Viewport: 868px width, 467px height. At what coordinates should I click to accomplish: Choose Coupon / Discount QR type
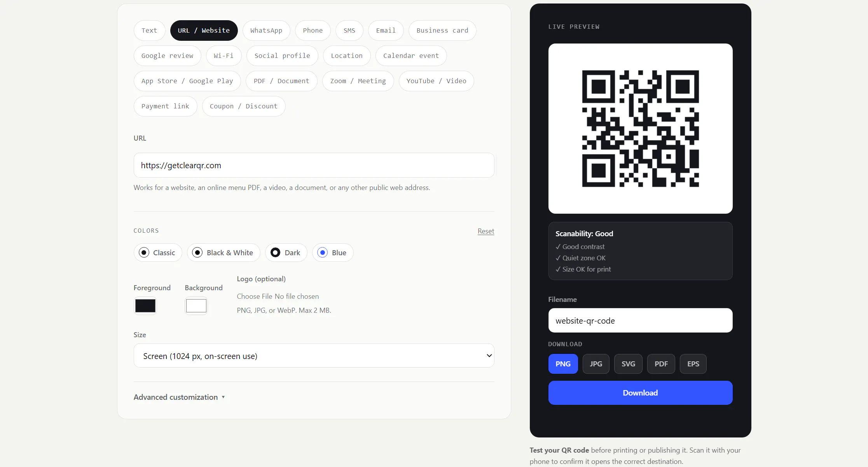[244, 106]
